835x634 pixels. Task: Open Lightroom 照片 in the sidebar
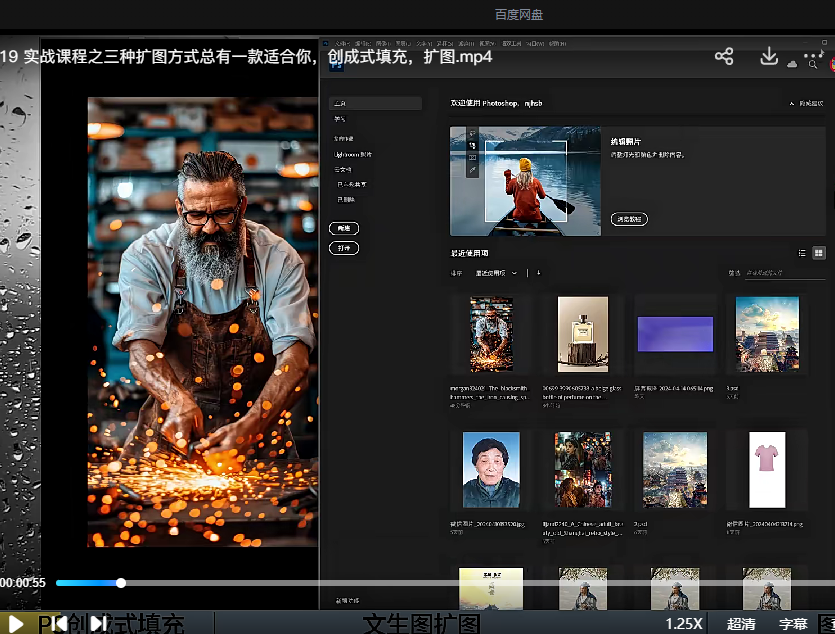353,154
